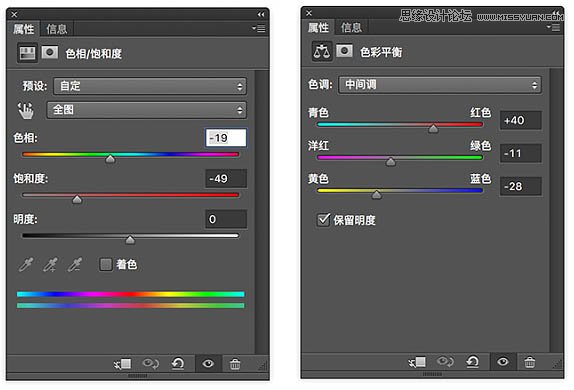Switch to 属性 tab in Color Balance panel

point(318,27)
